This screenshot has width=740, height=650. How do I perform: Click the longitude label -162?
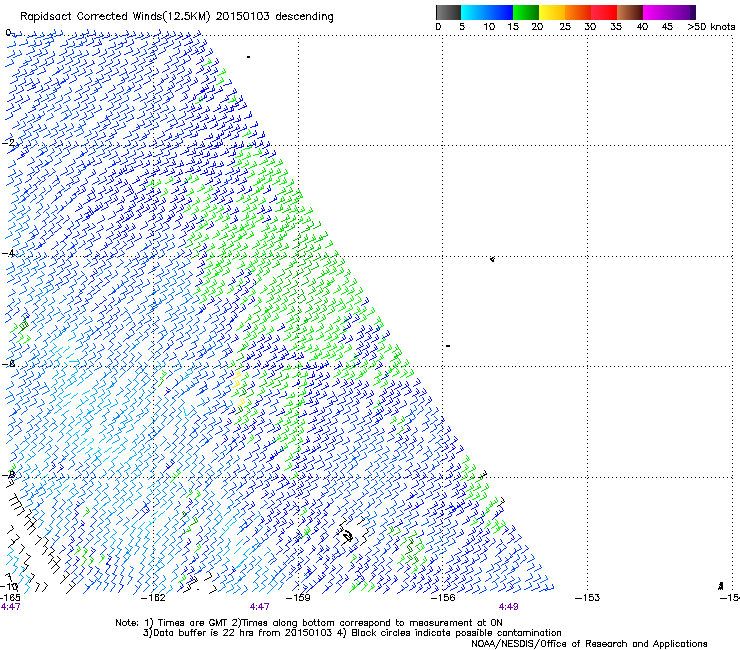pos(153,598)
